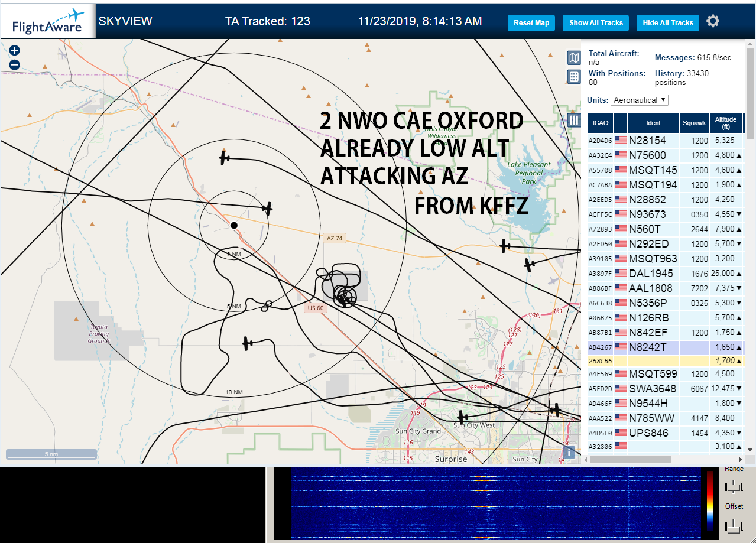Sort the table by ICAO column header
756x543 pixels.
coord(601,123)
